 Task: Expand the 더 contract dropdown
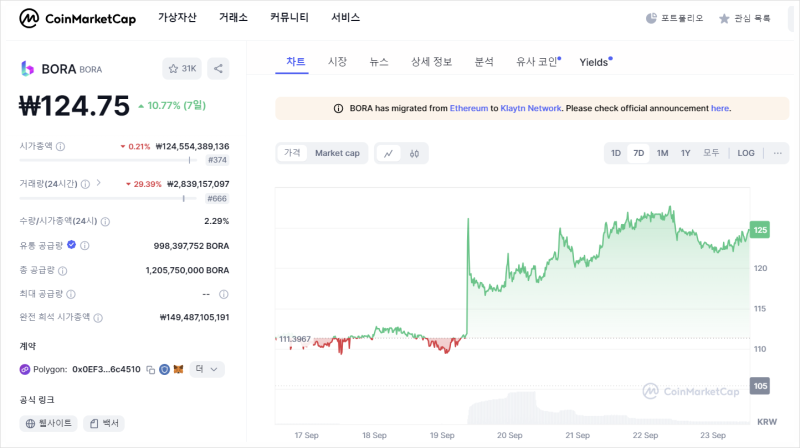[x=209, y=369]
